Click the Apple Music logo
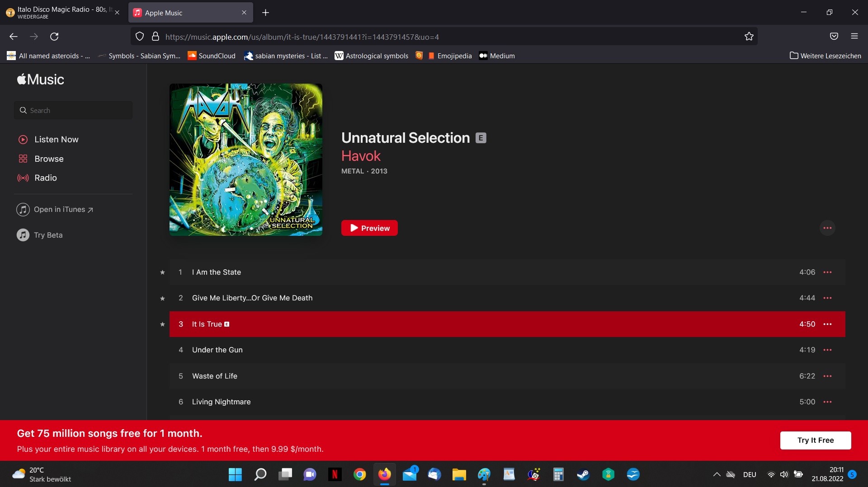 41,80
